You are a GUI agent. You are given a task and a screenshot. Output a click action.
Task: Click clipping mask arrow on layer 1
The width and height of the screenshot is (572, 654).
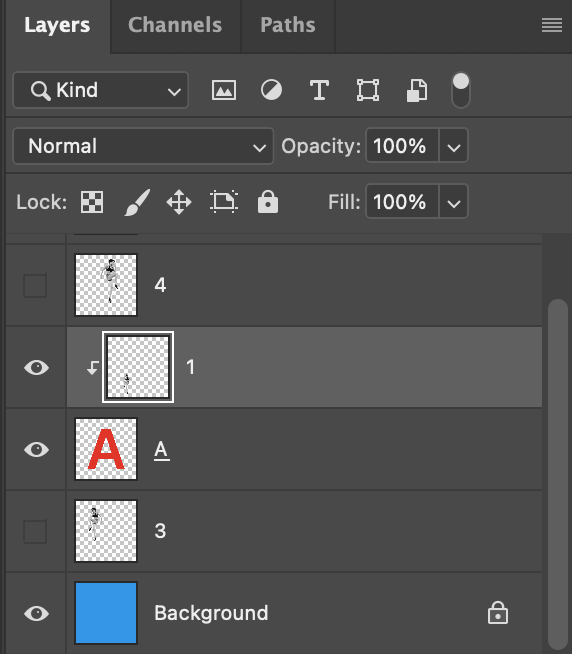click(x=93, y=367)
